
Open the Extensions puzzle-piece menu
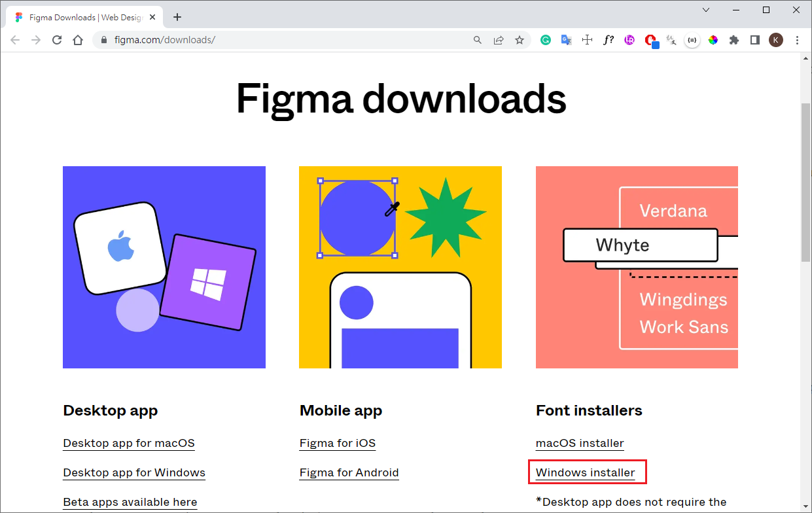[x=734, y=40]
